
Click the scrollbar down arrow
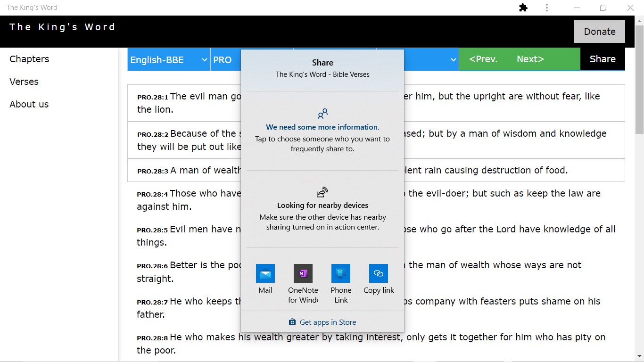coord(639,357)
